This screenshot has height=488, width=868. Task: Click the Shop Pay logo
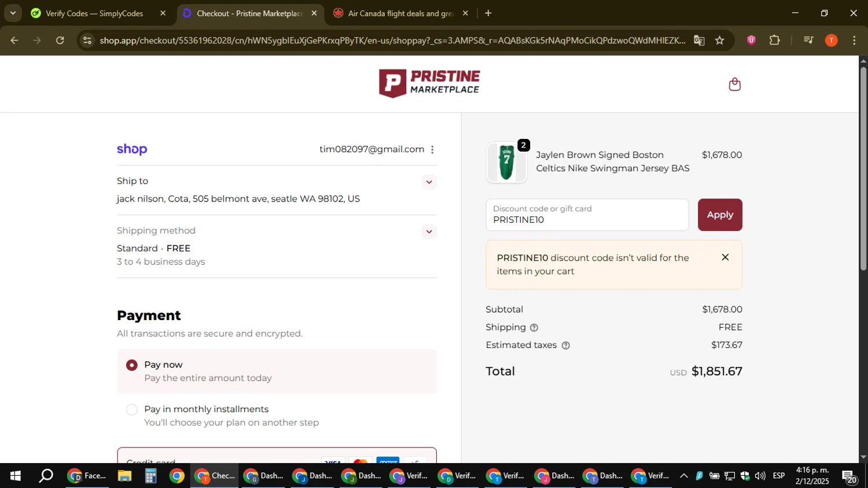point(132,149)
